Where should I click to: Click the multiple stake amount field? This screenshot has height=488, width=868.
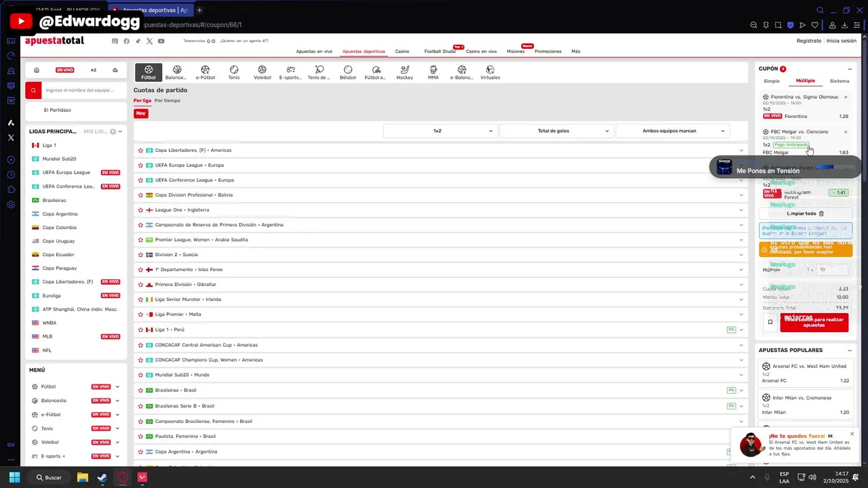click(831, 270)
